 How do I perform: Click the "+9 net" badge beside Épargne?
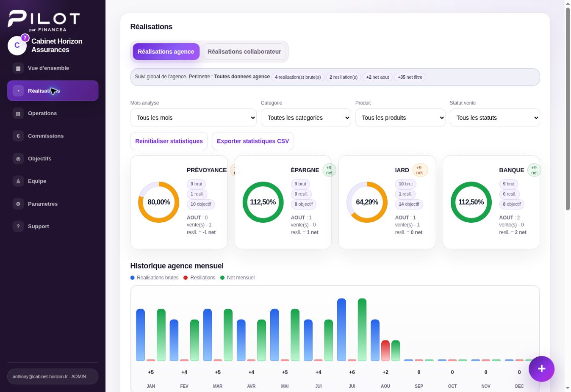click(329, 170)
